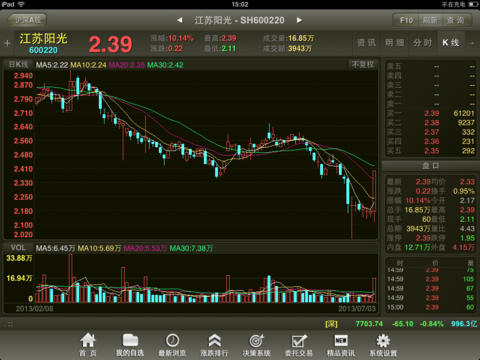Tap the grip icon in status strip

point(10,324)
